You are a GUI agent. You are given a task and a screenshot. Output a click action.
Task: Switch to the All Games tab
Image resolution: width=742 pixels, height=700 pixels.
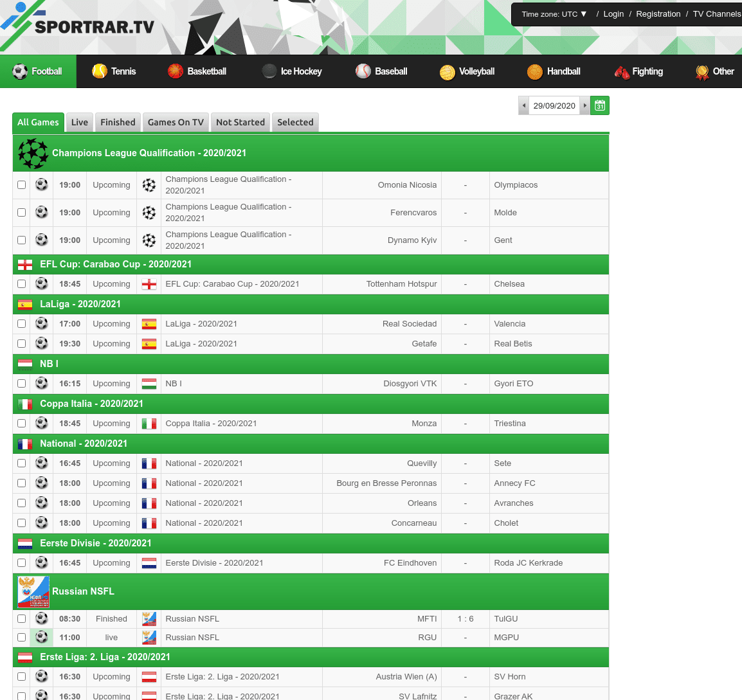tap(38, 122)
